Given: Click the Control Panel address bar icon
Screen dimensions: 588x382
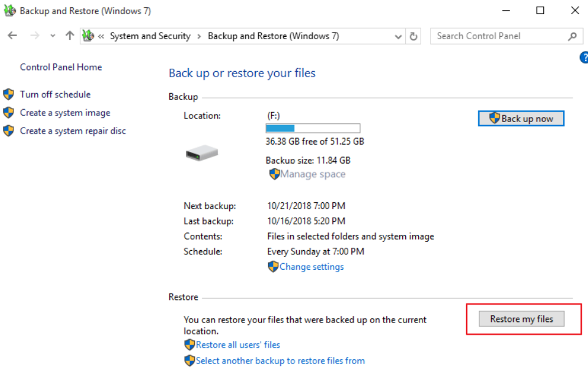Looking at the screenshot, I should pos(88,36).
